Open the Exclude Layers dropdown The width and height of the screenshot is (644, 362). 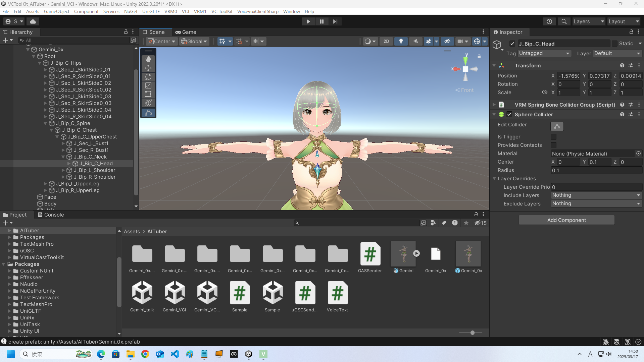596,204
